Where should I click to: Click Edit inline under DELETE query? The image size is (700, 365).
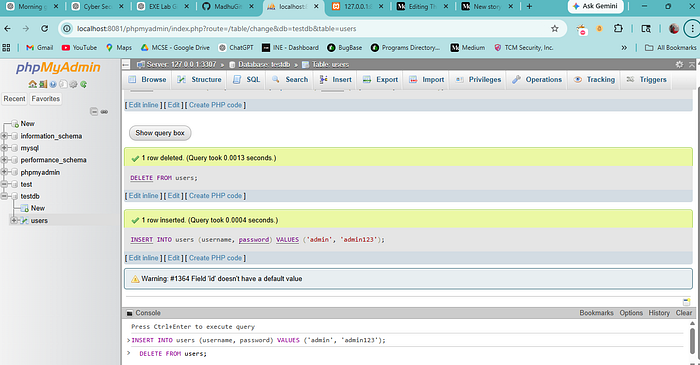(143, 195)
